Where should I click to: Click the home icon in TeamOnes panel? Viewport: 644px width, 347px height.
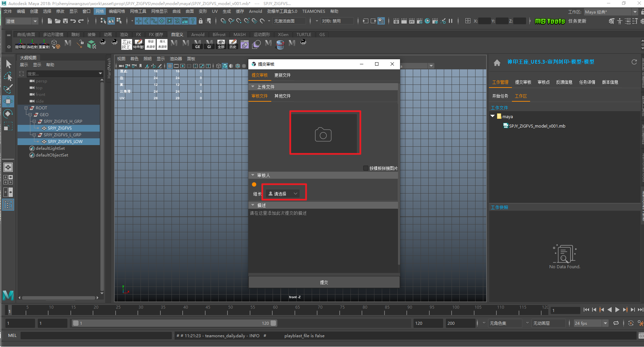pos(497,63)
